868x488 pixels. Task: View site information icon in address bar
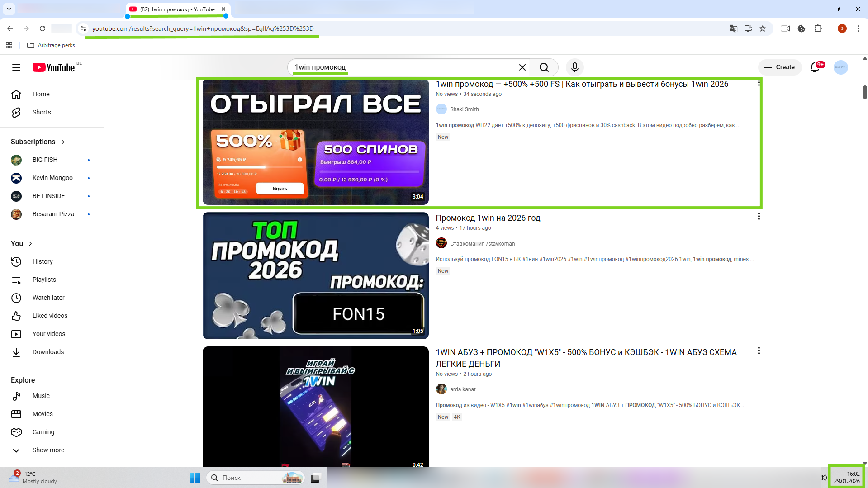coord(83,28)
